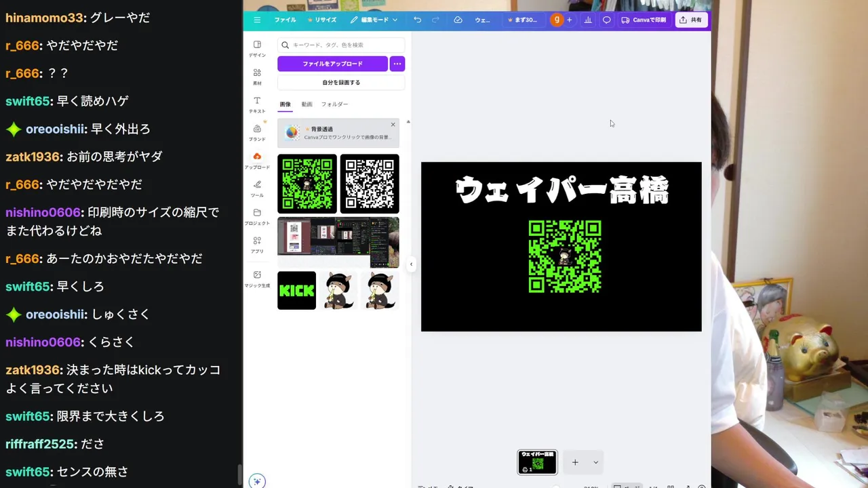The height and width of the screenshot is (488, 868).
Task: Open the デザイン sidebar panel
Action: coord(257,49)
